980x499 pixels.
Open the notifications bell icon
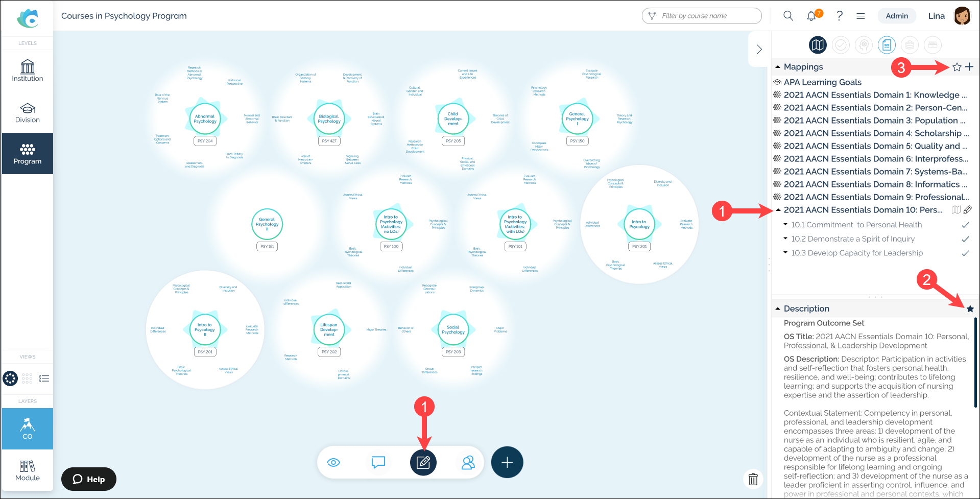[811, 16]
